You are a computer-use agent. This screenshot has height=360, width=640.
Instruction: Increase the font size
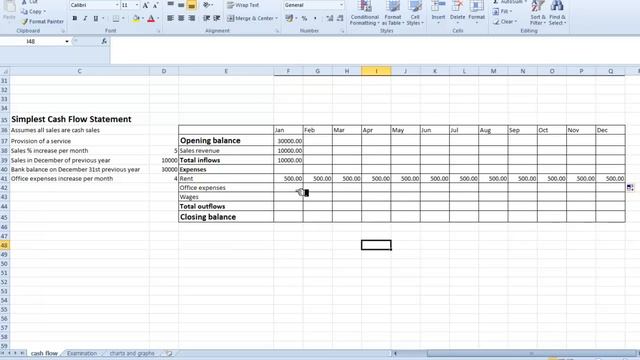click(145, 5)
